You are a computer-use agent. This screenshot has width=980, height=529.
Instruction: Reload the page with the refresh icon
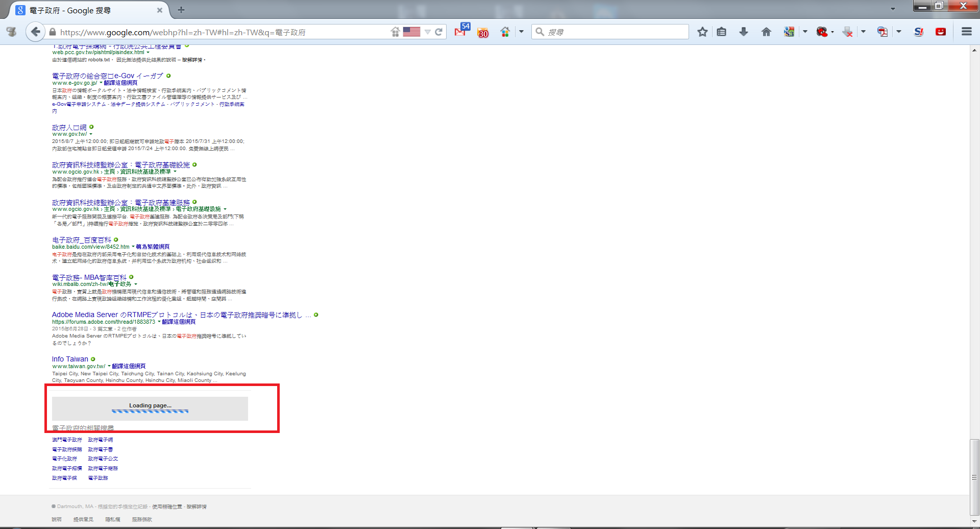click(438, 32)
